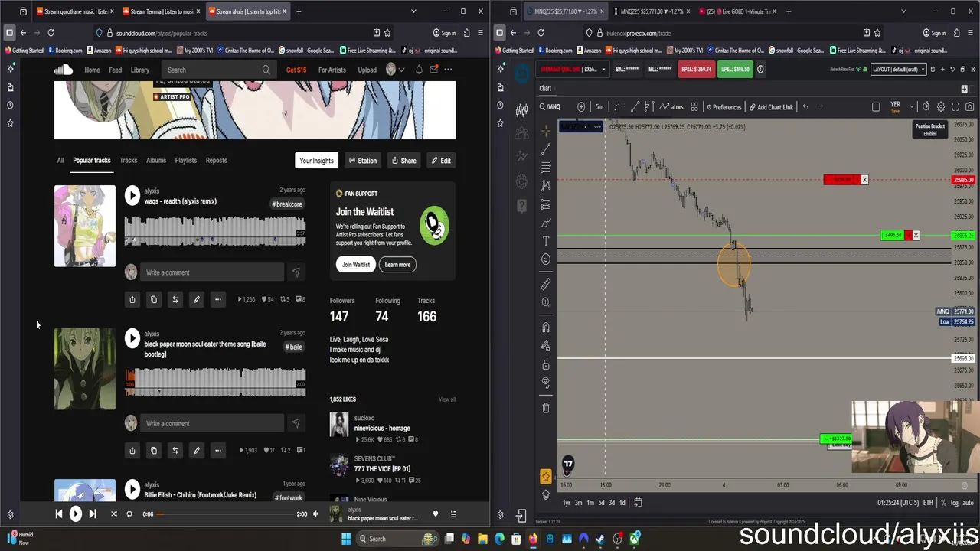Click the #breakcore tag
Viewport: 980px width, 551px height.
click(288, 204)
